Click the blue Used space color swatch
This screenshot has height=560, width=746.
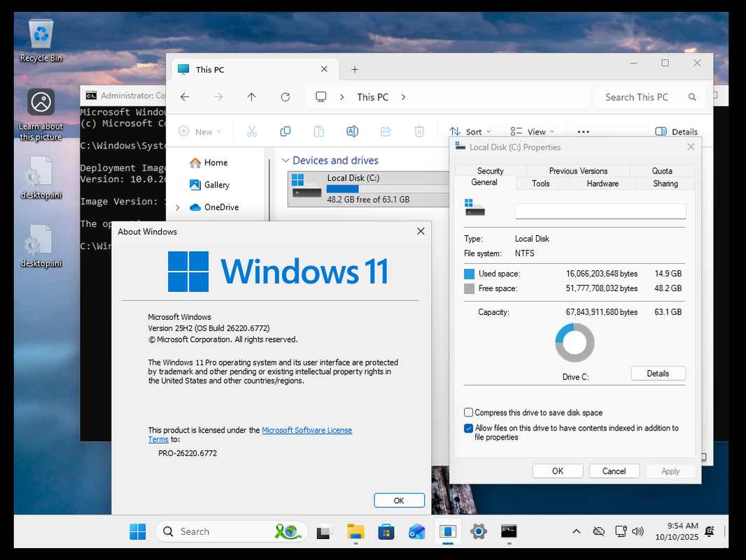click(469, 274)
